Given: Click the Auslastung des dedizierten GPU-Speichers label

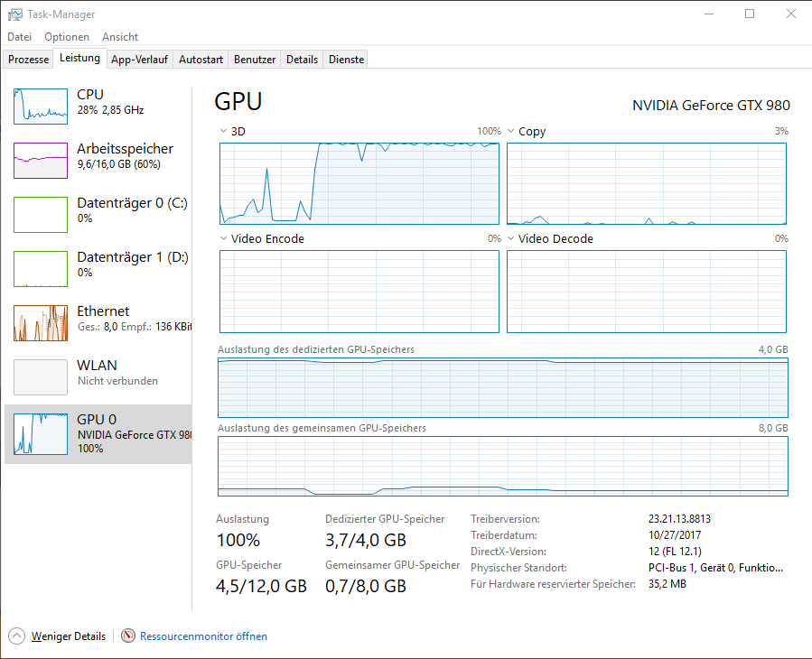Looking at the screenshot, I should pyautogui.click(x=316, y=349).
